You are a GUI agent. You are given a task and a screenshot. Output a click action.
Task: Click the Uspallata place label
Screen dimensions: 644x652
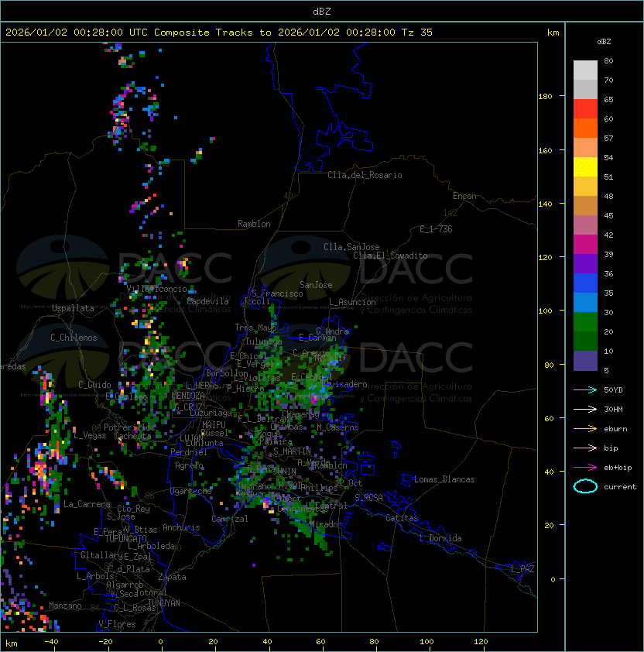74,308
